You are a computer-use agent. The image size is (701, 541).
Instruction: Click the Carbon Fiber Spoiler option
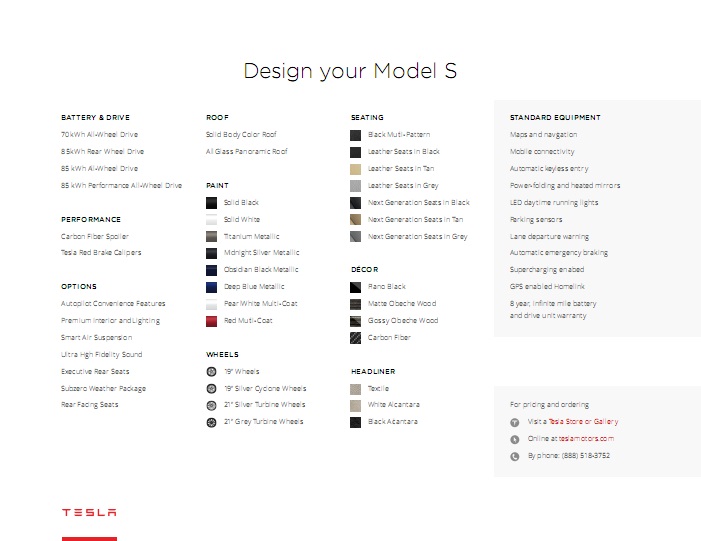(95, 237)
